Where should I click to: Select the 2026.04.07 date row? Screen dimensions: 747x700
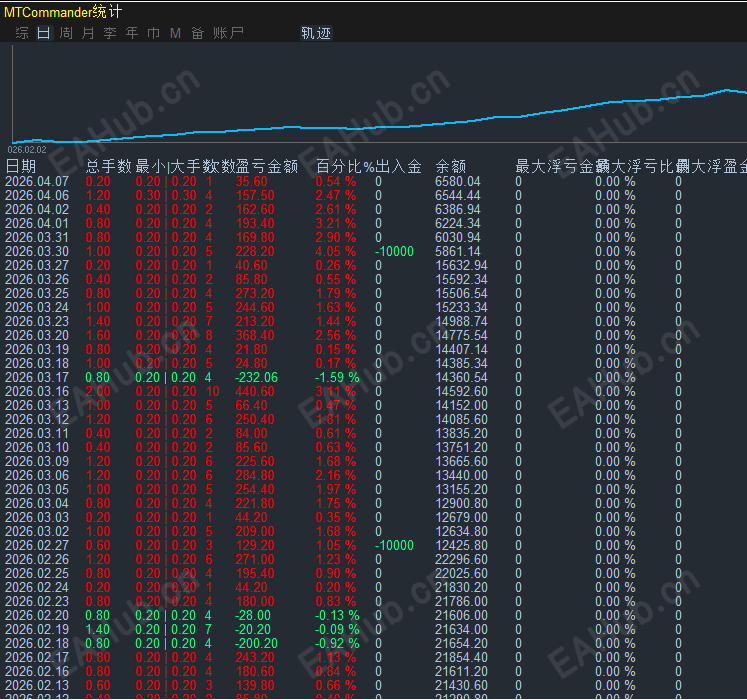[37, 182]
